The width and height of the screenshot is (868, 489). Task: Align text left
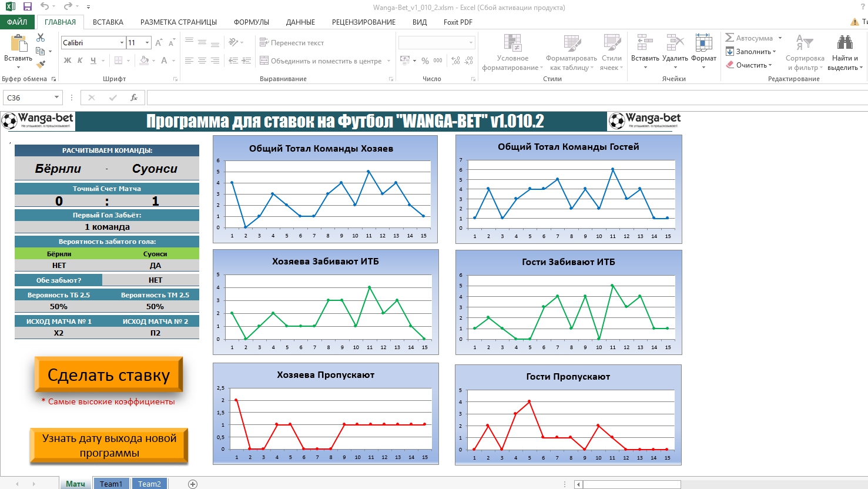coord(189,61)
